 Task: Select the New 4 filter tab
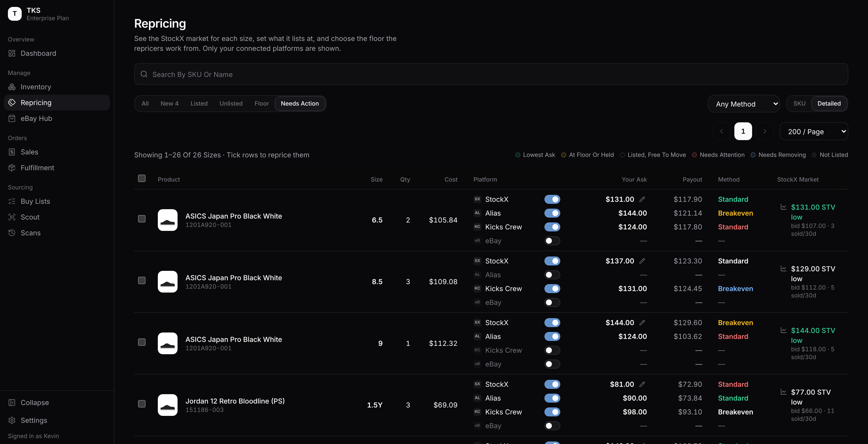click(x=169, y=104)
